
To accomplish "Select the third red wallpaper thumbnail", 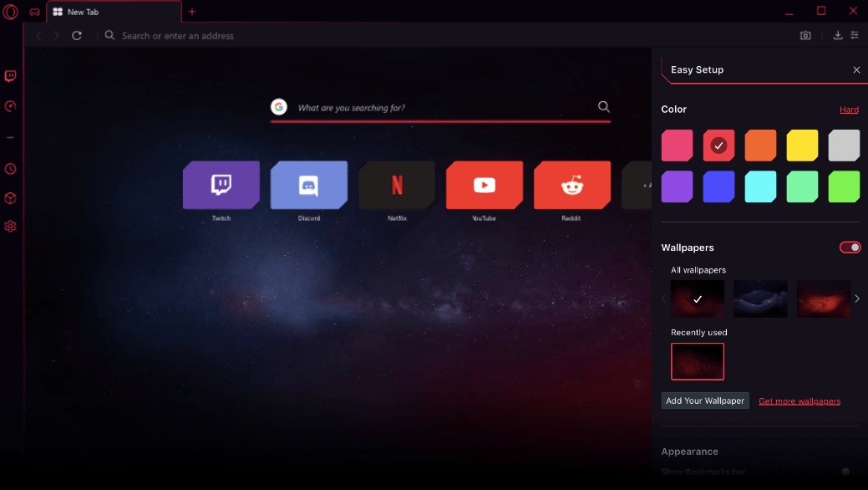I will pyautogui.click(x=823, y=299).
